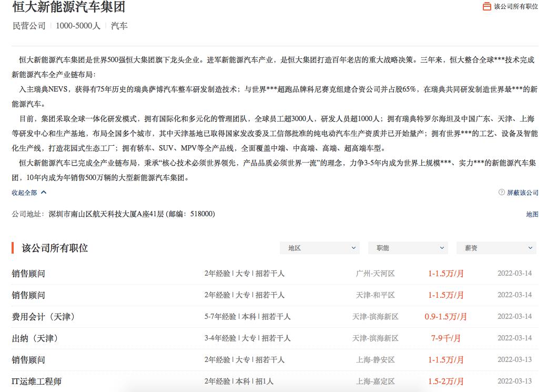The width and height of the screenshot is (547, 392).
Task: Open 销售顾问 job in 天津-和平区
Action: click(x=28, y=295)
